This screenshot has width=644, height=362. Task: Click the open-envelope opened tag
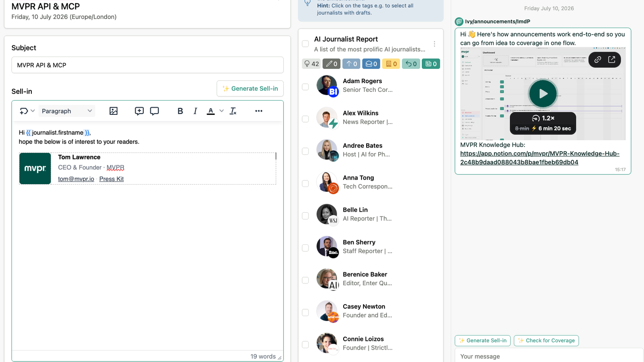pos(371,64)
